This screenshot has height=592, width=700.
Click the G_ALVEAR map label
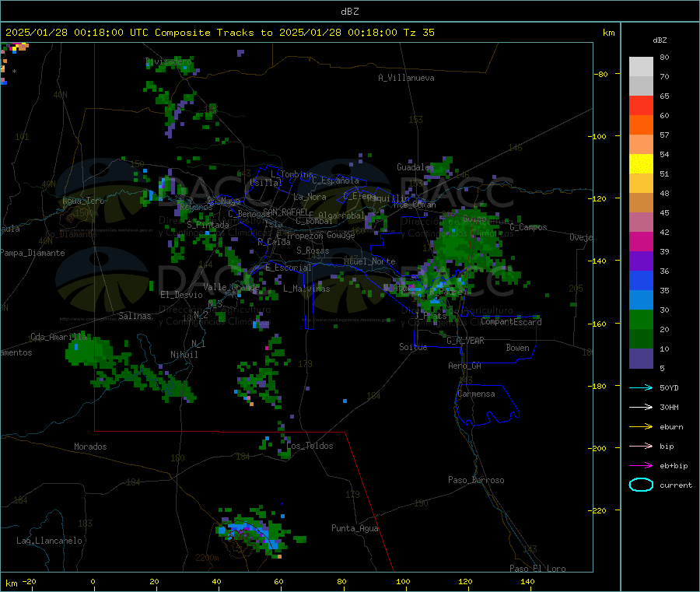[x=465, y=341]
